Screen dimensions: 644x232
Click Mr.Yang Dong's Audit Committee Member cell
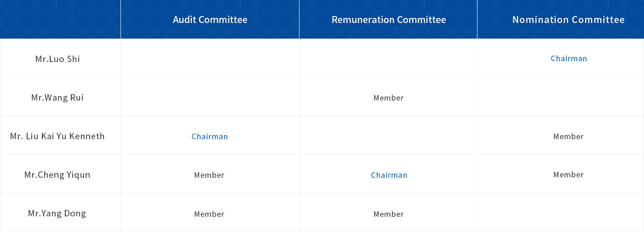click(209, 214)
